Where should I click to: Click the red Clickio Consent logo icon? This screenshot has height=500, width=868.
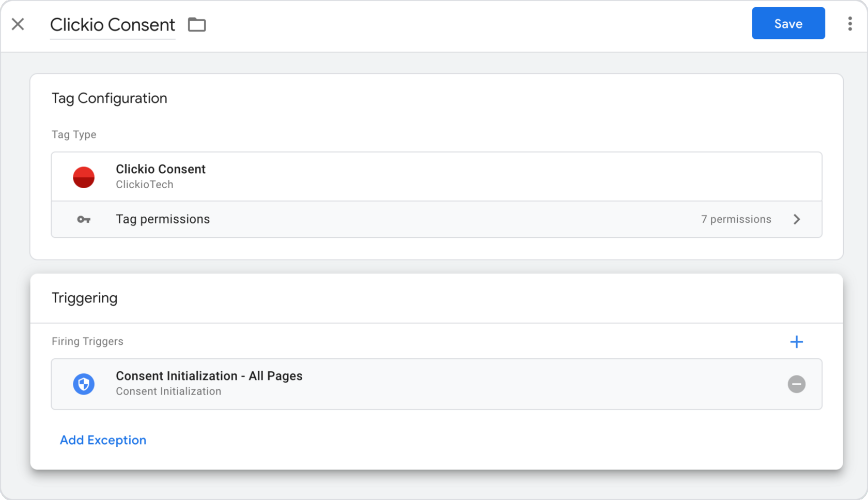(x=84, y=177)
